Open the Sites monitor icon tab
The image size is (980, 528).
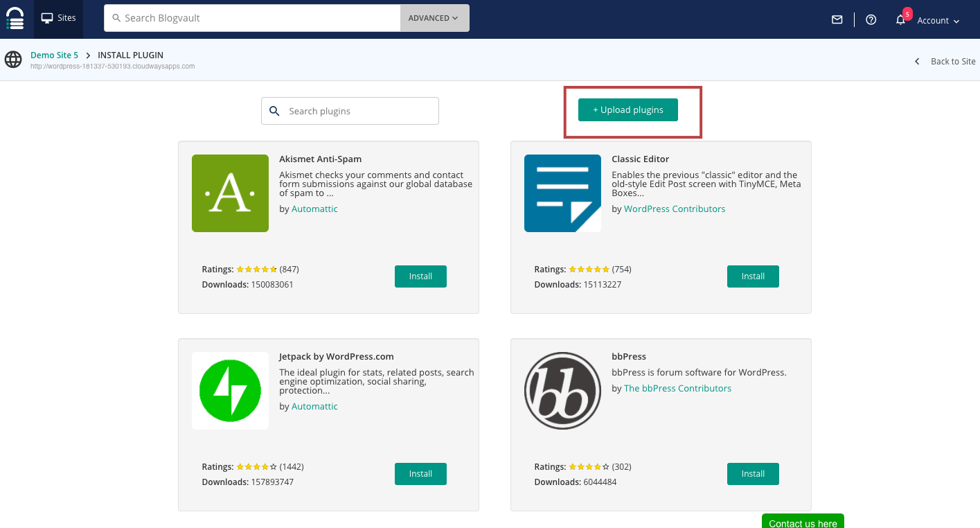click(58, 19)
